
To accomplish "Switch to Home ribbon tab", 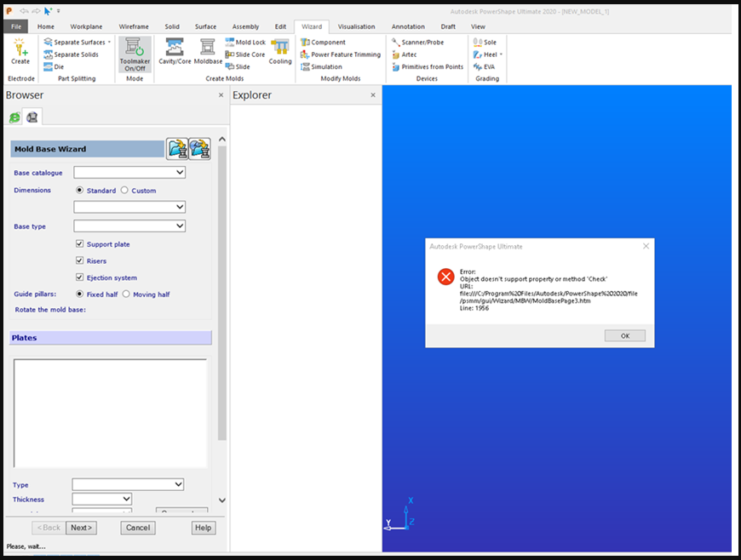I will (46, 26).
